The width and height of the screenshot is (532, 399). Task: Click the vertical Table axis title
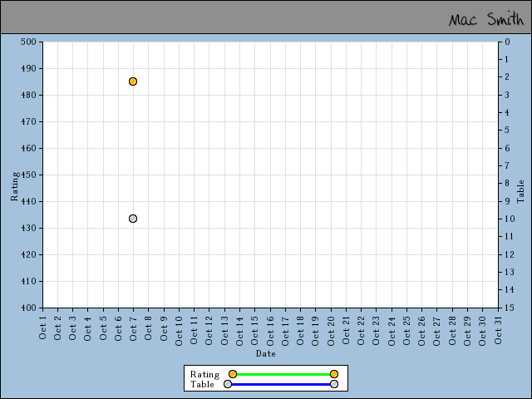point(520,192)
